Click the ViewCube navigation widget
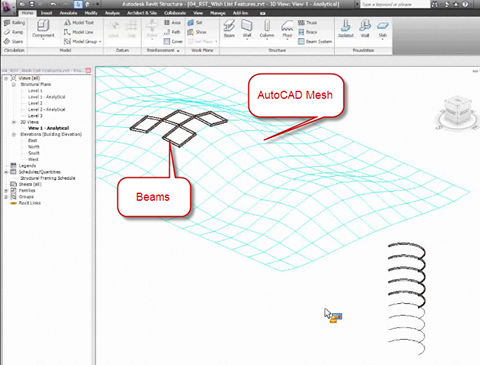The width and height of the screenshot is (480, 365). click(458, 112)
